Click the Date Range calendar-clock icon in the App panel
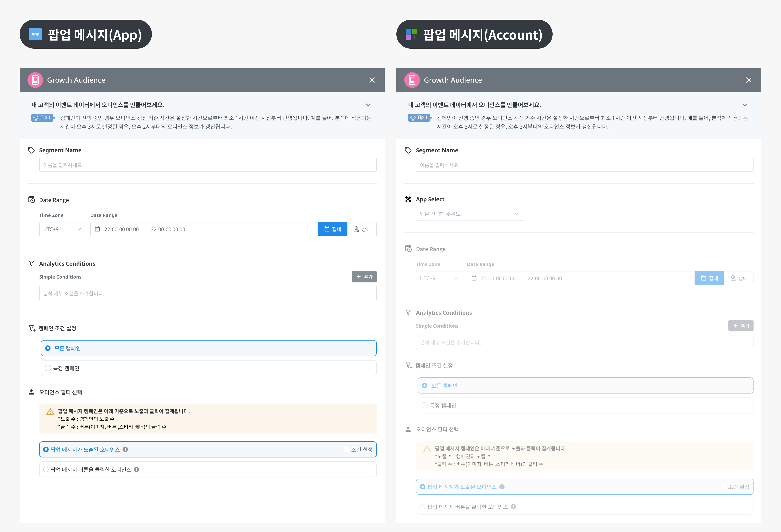The width and height of the screenshot is (781, 532). (32, 199)
